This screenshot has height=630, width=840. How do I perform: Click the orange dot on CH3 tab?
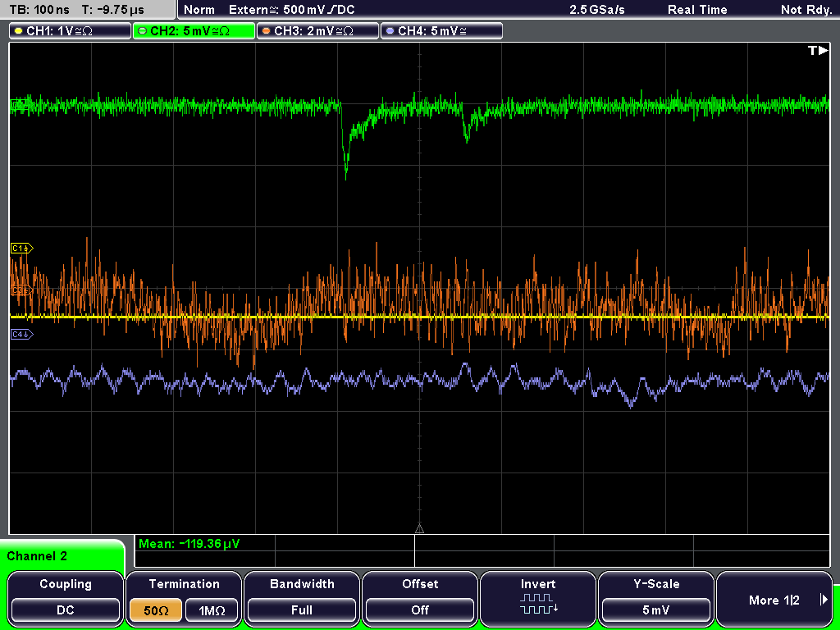267,31
